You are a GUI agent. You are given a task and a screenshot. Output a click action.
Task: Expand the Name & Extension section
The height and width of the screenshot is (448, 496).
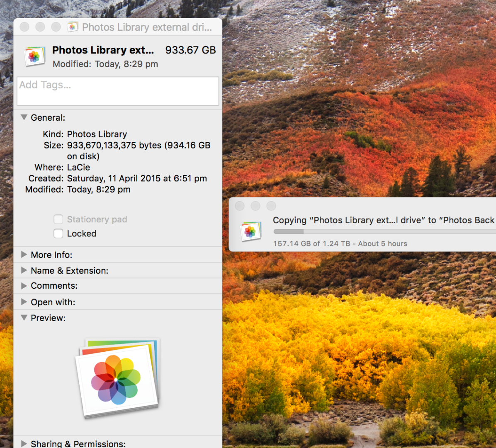coord(24,270)
